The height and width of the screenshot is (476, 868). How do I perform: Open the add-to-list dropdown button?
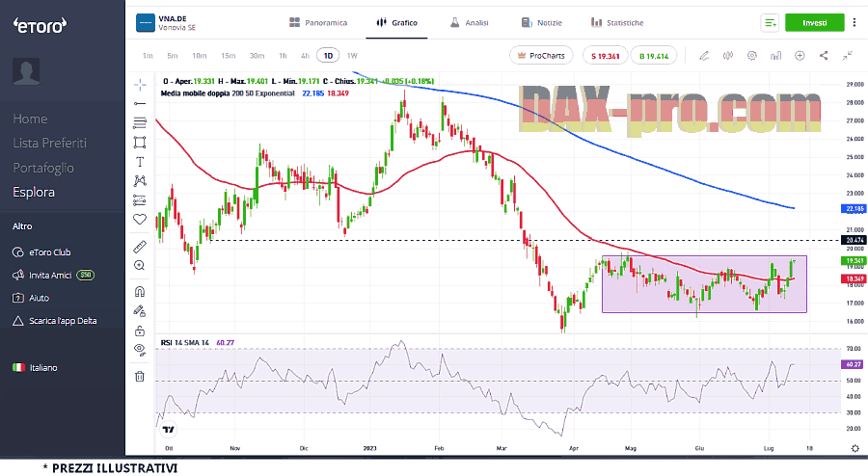[770, 23]
